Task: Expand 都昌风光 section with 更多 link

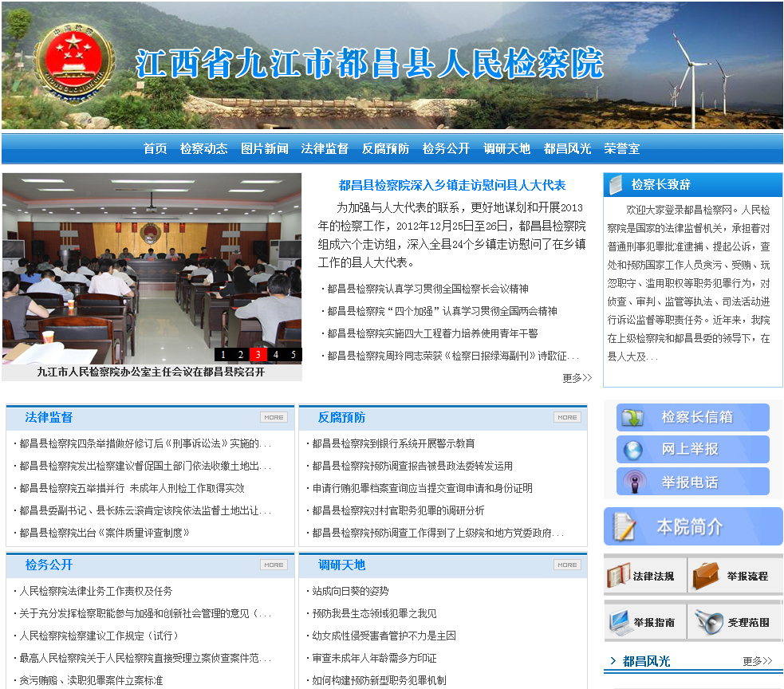Action: [x=757, y=661]
